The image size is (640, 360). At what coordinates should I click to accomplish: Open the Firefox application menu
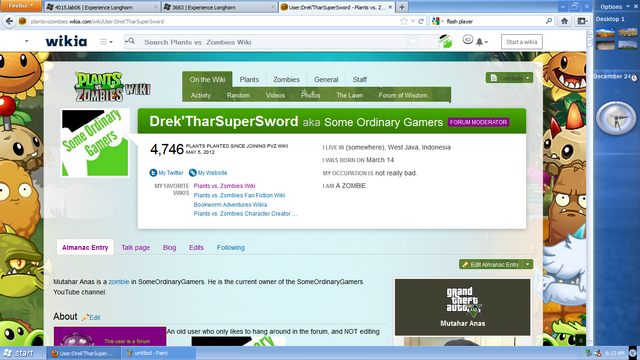pos(20,6)
